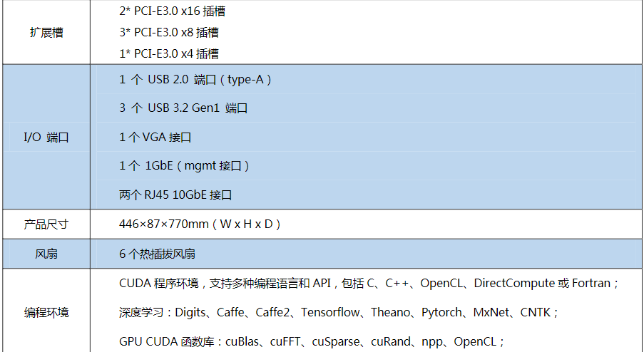Click the USB 3.2 Gen1 端口 entry
Screen dimensions: 644x352
click(183, 108)
